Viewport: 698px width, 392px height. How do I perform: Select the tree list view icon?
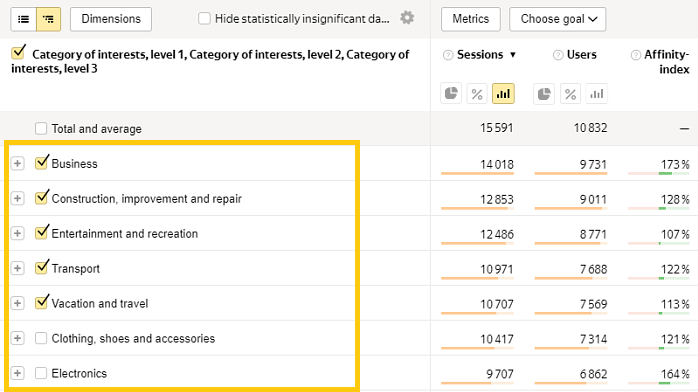pos(49,19)
